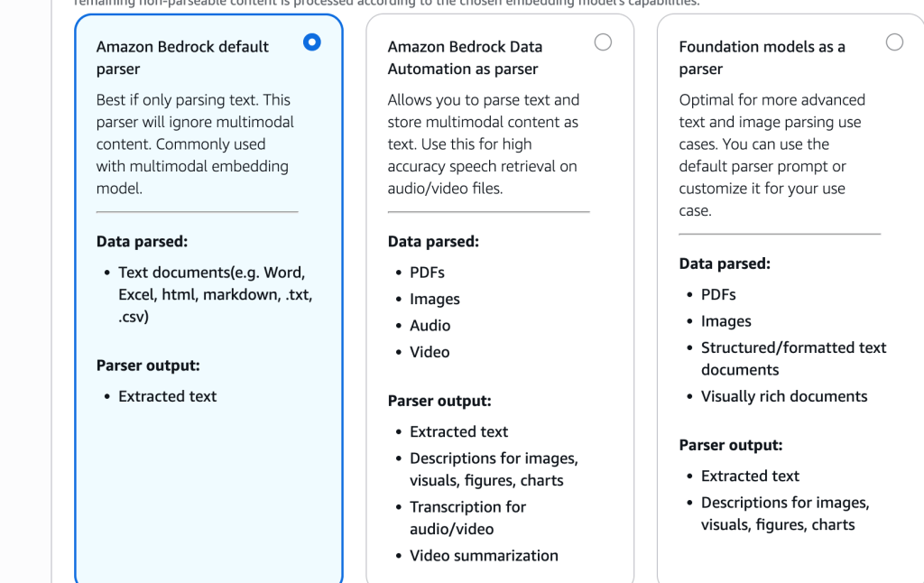Select the Foundation models as a parser radio button
Image resolution: width=924 pixels, height=583 pixels.
pos(894,42)
